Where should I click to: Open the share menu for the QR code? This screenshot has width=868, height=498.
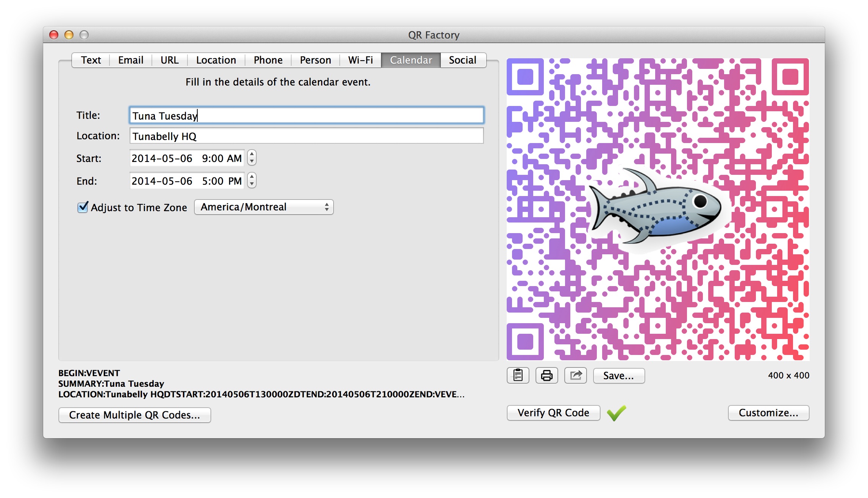point(575,375)
